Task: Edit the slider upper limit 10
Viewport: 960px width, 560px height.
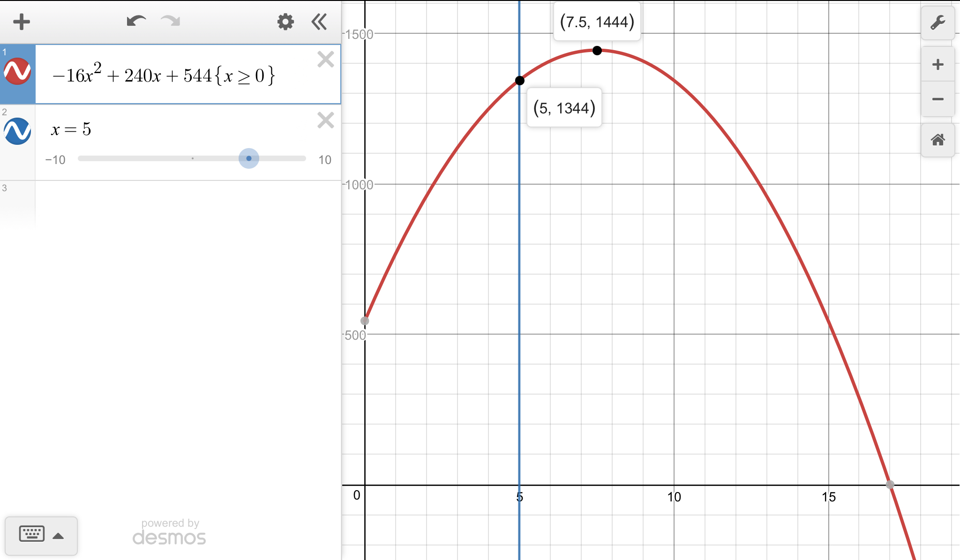Action: (324, 160)
